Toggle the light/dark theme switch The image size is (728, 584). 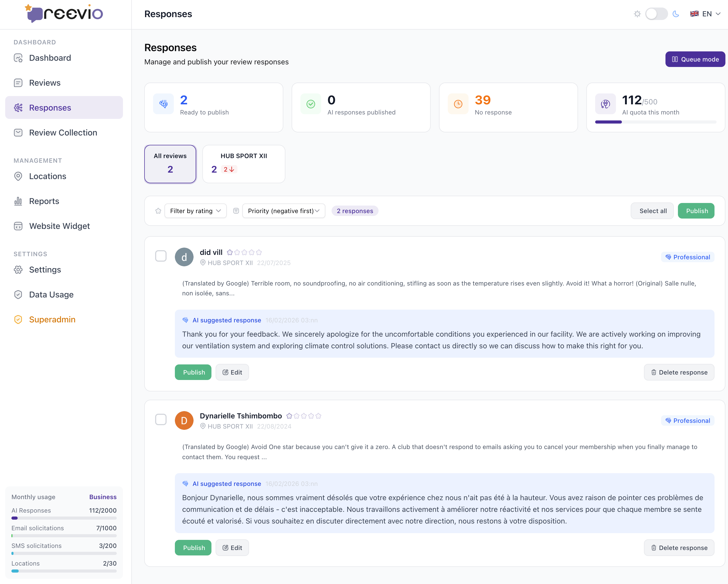coord(656,14)
